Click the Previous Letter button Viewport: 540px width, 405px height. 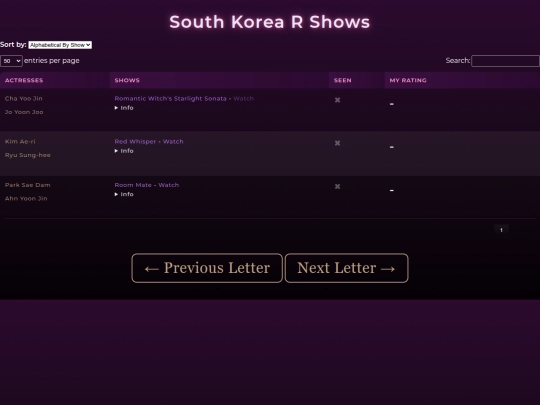pyautogui.click(x=207, y=268)
